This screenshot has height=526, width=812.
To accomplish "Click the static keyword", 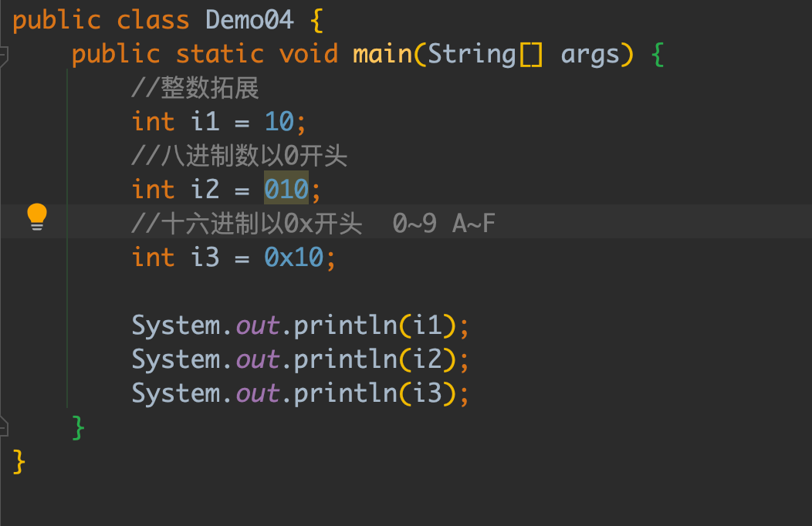I will pyautogui.click(x=219, y=54).
